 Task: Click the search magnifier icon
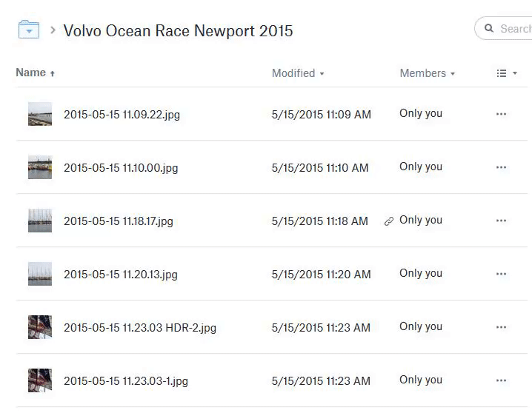(x=489, y=29)
